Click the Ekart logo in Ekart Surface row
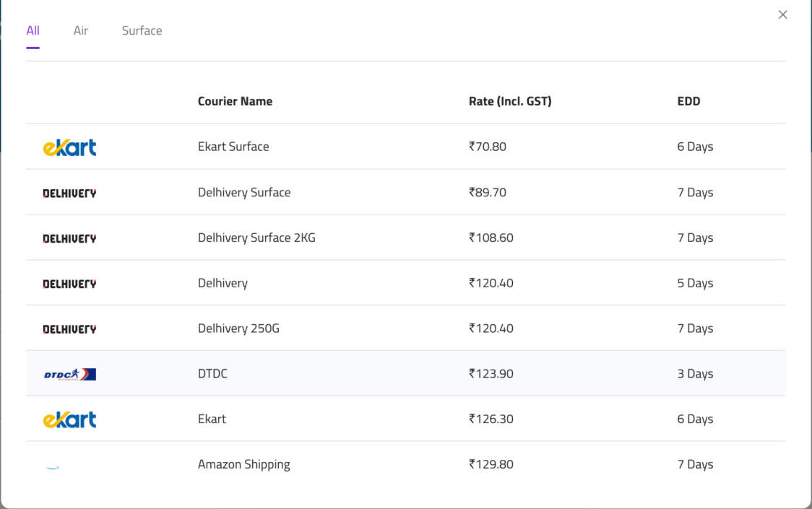 69,147
